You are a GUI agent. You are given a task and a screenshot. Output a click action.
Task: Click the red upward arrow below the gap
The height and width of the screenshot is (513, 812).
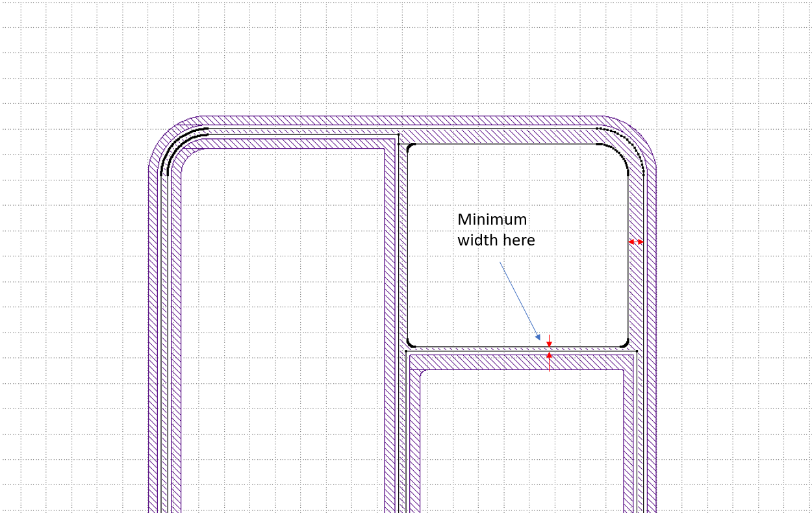[549, 356]
